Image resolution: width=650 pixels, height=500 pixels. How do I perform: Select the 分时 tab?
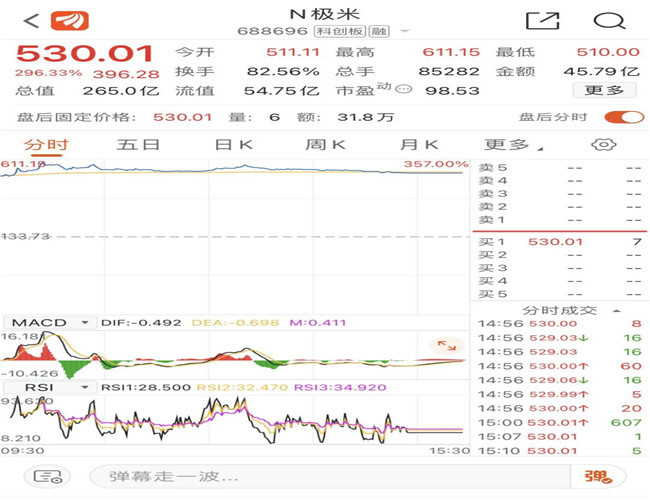[x=46, y=145]
